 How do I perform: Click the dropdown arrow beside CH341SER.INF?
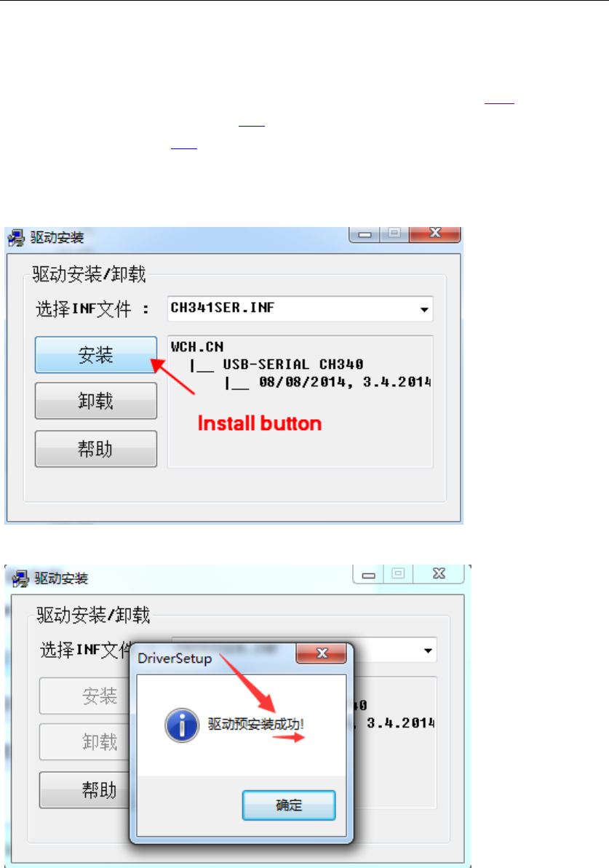point(424,309)
